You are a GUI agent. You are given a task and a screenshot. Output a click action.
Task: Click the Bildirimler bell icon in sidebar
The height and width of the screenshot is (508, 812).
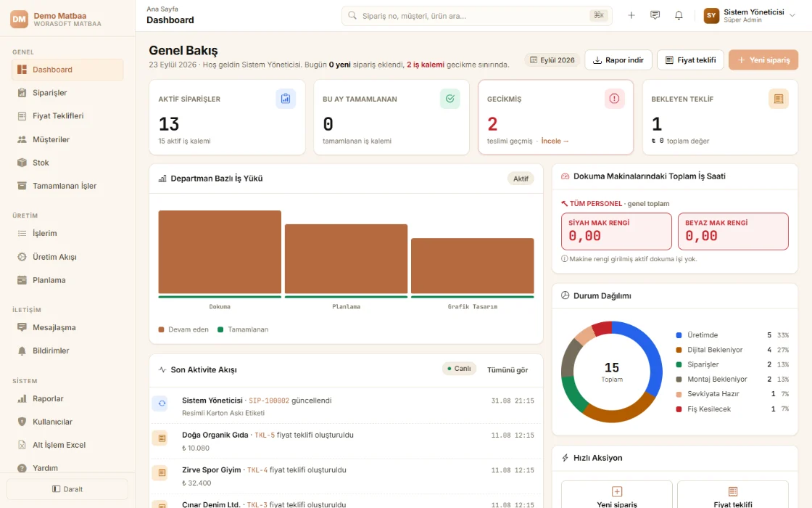[22, 351]
